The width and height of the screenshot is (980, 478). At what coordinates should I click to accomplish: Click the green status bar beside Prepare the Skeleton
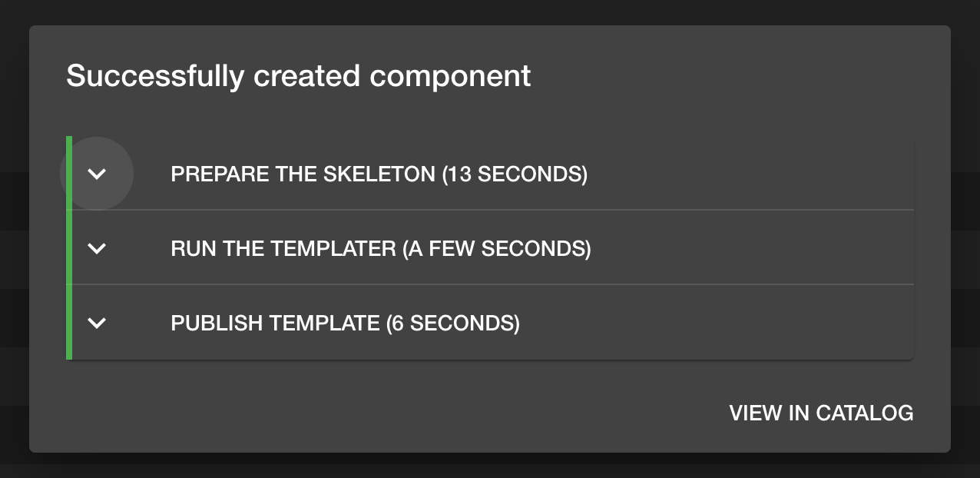coord(69,174)
